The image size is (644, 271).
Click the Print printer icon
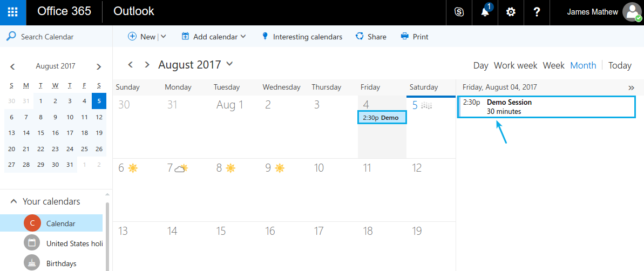tap(404, 37)
